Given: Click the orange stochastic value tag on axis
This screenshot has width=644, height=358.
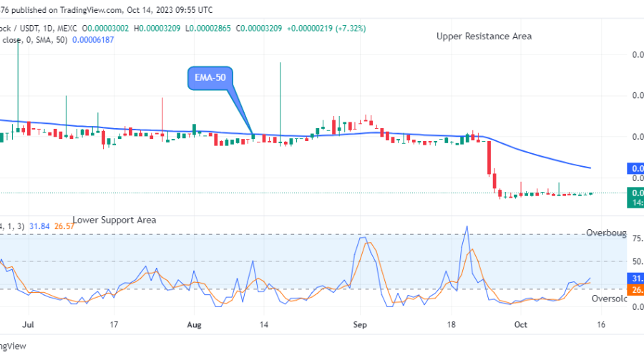Looking at the screenshot, I should (635, 290).
